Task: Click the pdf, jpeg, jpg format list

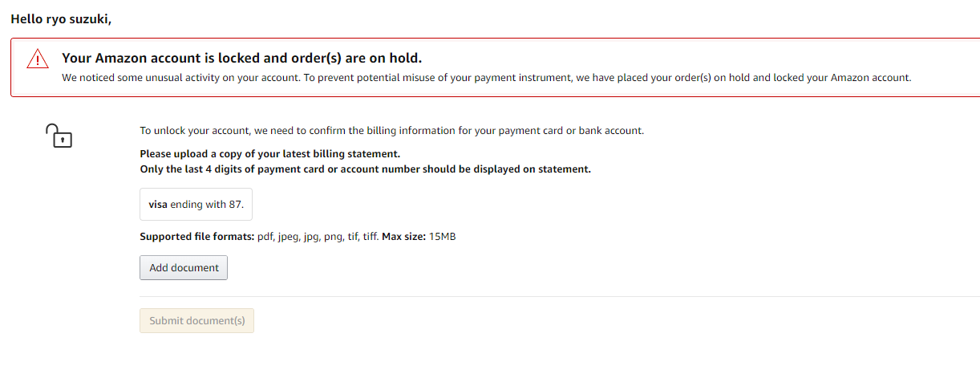Action: click(318, 237)
